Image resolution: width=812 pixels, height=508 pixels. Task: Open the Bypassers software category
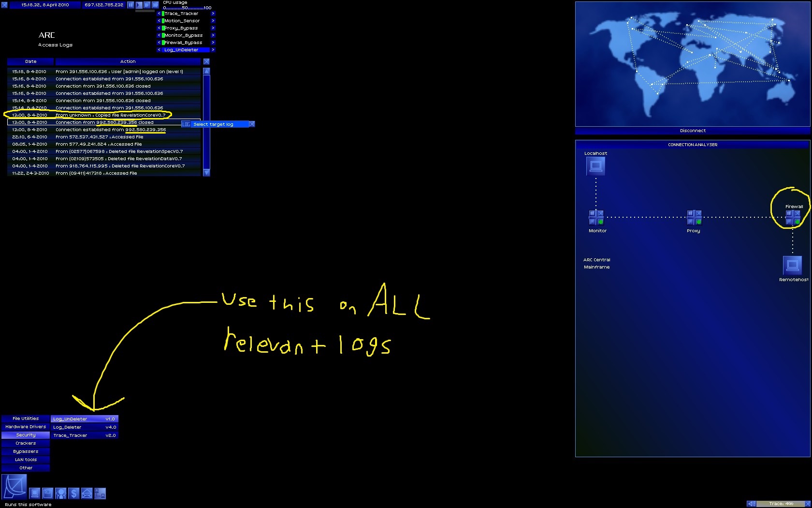coord(26,451)
